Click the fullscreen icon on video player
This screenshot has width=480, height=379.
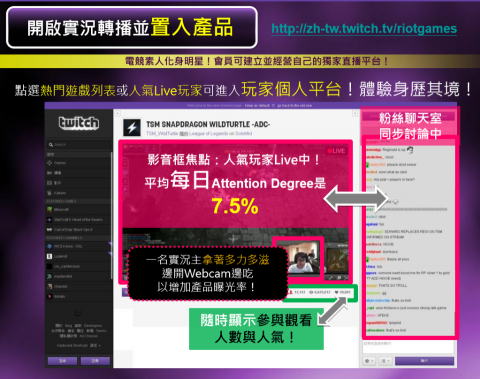346,278
